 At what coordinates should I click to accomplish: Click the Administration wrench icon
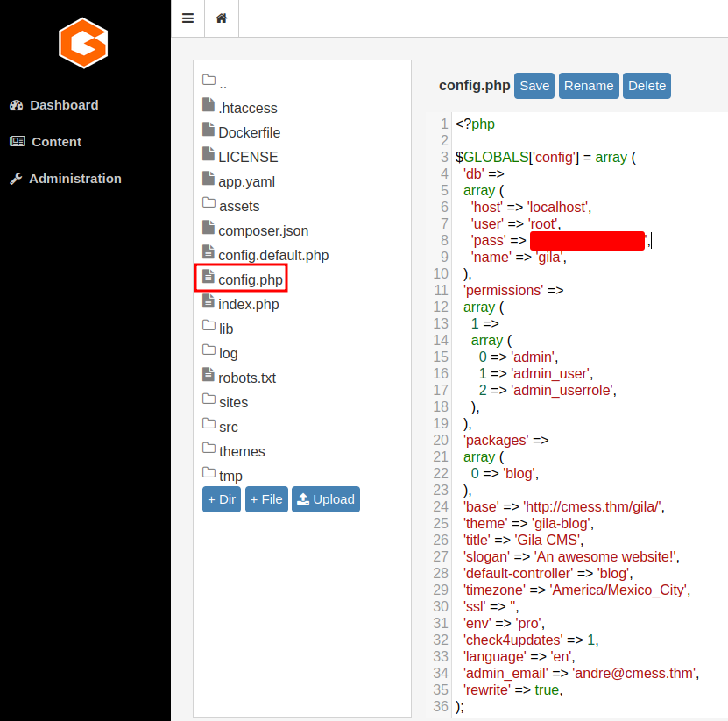click(x=16, y=179)
